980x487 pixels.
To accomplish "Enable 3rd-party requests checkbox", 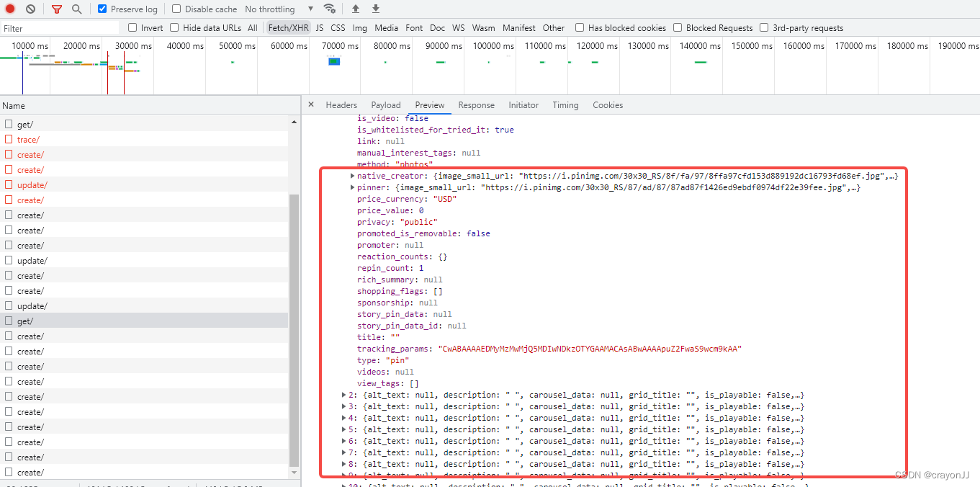I will click(764, 28).
